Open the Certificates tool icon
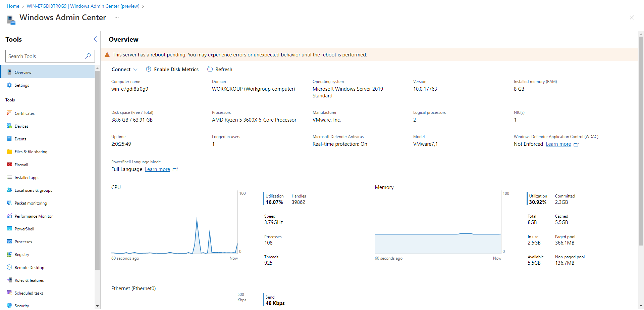This screenshot has height=310, width=644. [x=9, y=113]
